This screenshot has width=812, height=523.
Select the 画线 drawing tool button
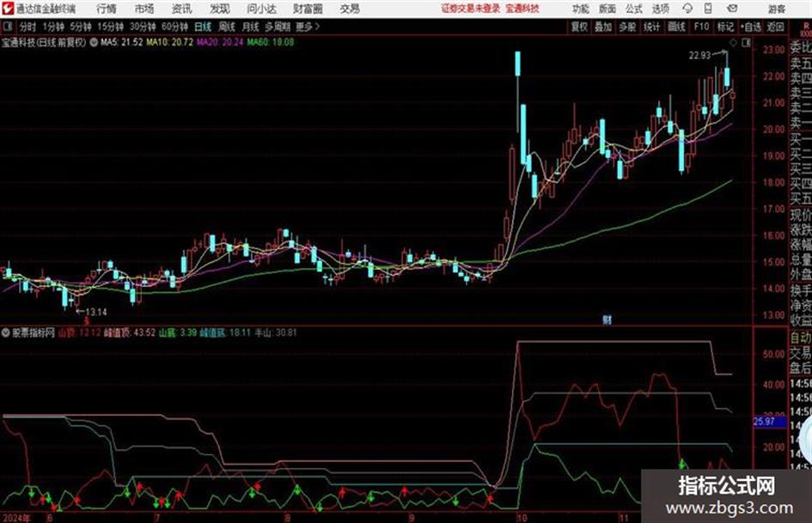[x=677, y=27]
